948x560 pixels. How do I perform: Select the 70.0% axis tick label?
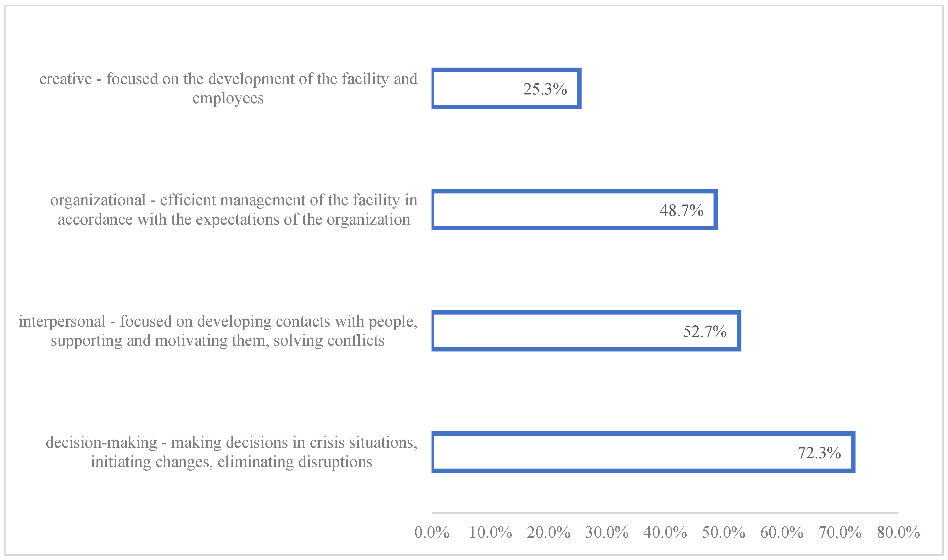coord(840,532)
